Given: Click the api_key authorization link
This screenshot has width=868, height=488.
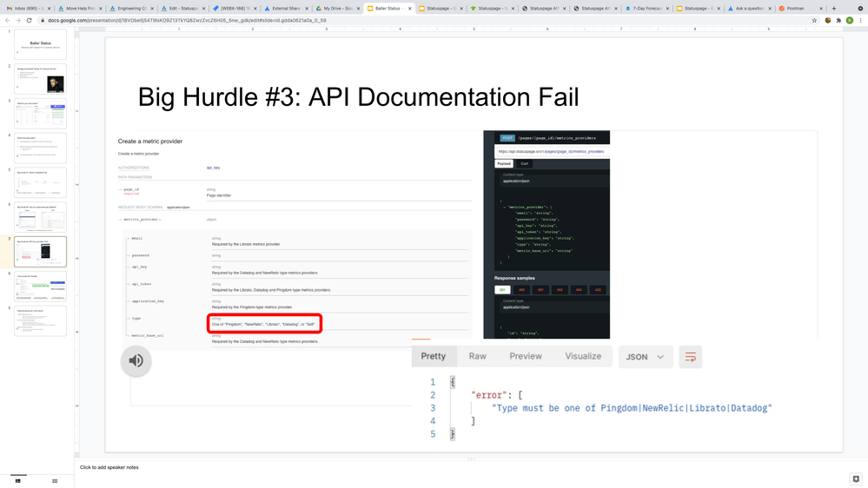Looking at the screenshot, I should 213,168.
